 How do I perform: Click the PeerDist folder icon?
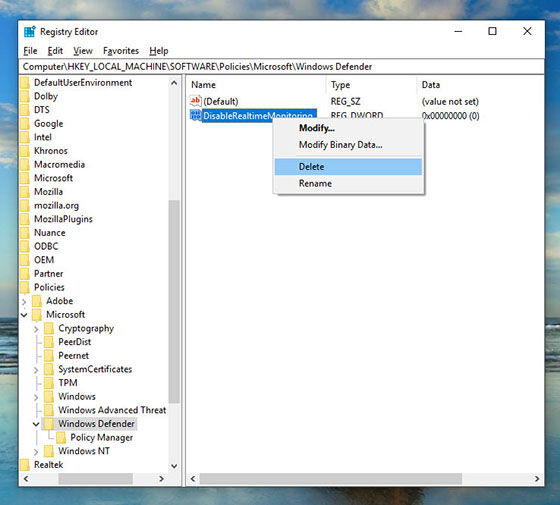[49, 342]
